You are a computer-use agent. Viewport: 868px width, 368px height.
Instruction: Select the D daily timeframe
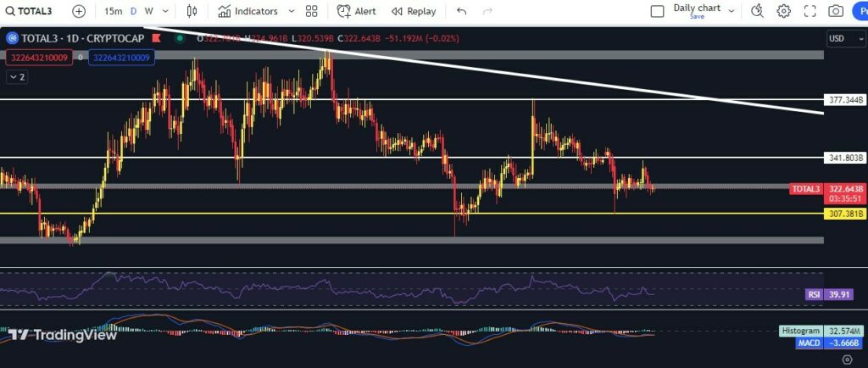pos(133,11)
